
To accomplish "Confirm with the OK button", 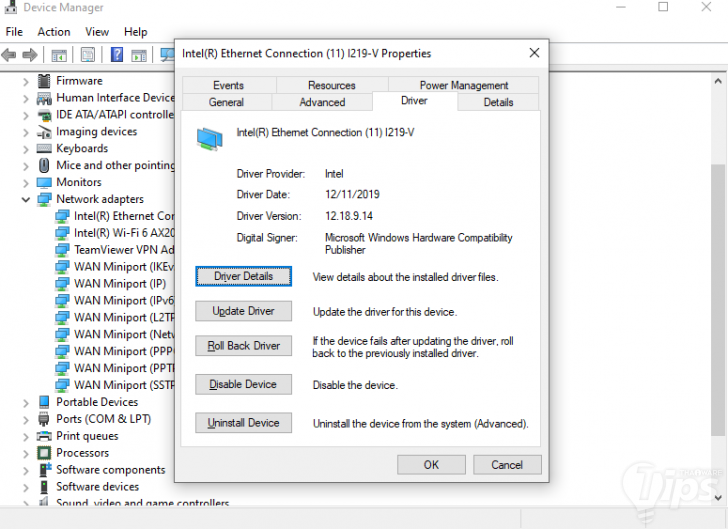I will pos(431,465).
